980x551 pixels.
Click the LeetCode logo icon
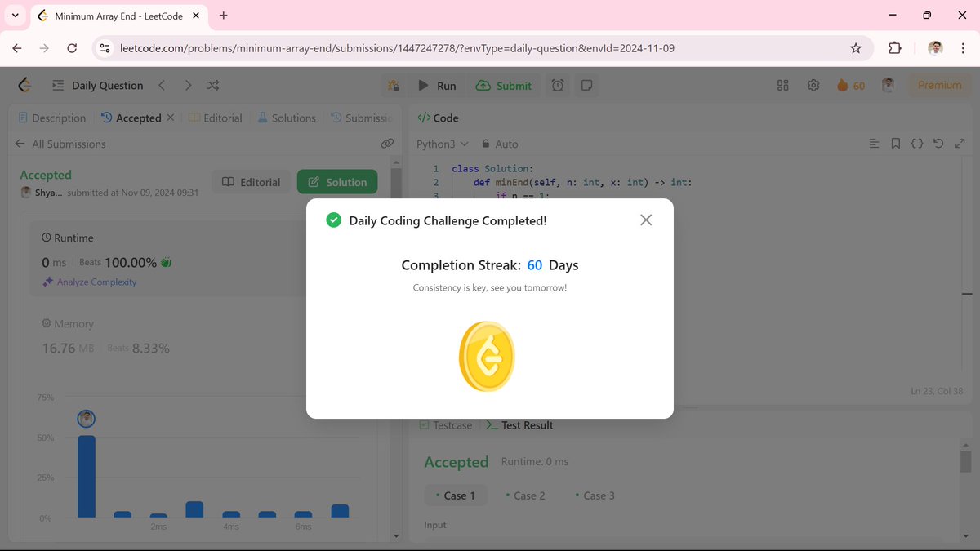24,85
